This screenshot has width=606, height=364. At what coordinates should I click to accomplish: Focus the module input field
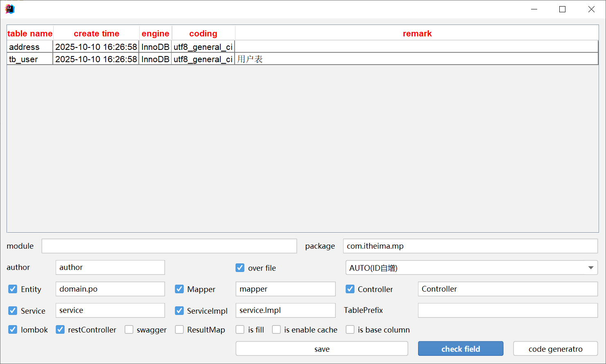click(169, 246)
